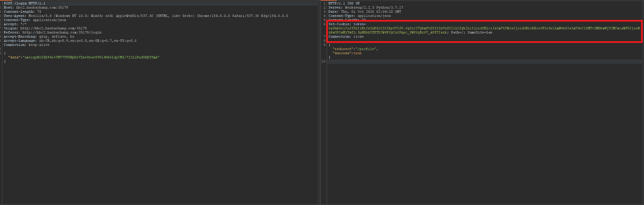Screen dimensions: 644x205
Task: Select the Accept-Encoding: gzip, deflate, br line
Action: tap(39, 37)
